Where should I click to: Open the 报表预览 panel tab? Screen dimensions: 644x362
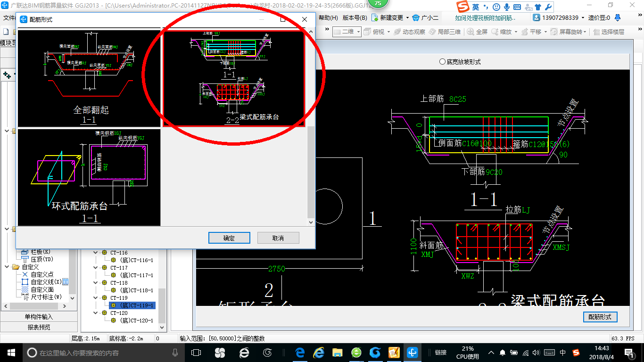(x=39, y=327)
